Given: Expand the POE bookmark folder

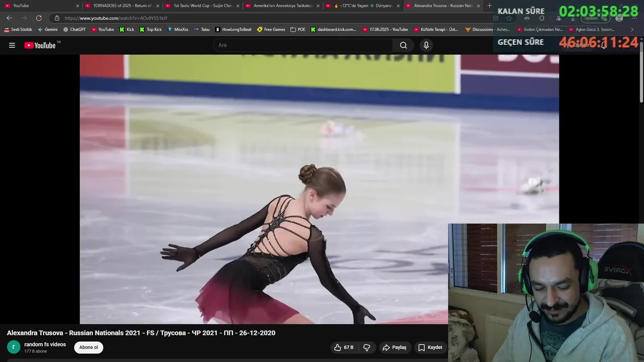Looking at the screenshot, I should click(x=298, y=30).
